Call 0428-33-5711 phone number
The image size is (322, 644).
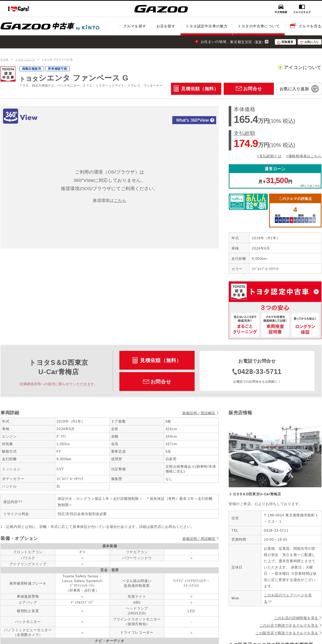[257, 372]
